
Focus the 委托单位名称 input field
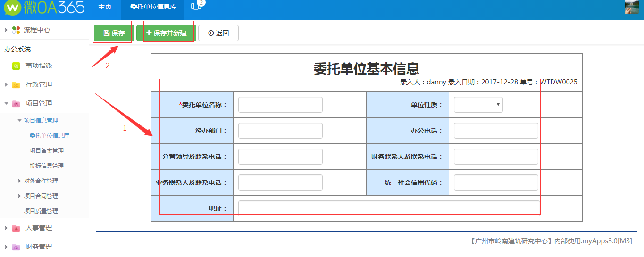280,105
